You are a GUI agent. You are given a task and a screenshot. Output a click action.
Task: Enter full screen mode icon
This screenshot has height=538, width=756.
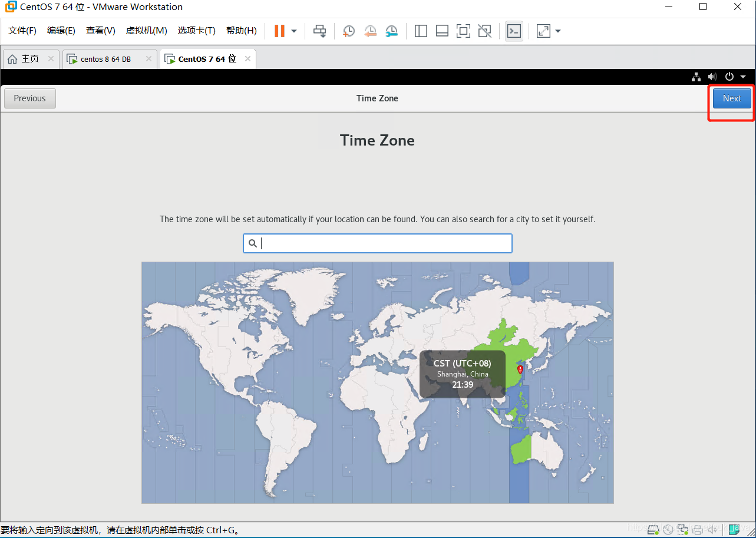click(x=463, y=31)
